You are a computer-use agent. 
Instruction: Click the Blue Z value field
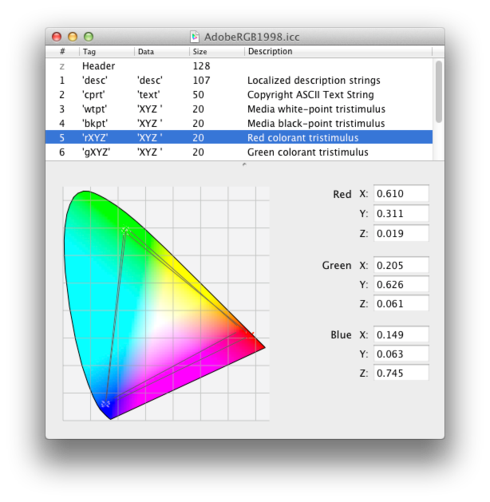point(401,373)
